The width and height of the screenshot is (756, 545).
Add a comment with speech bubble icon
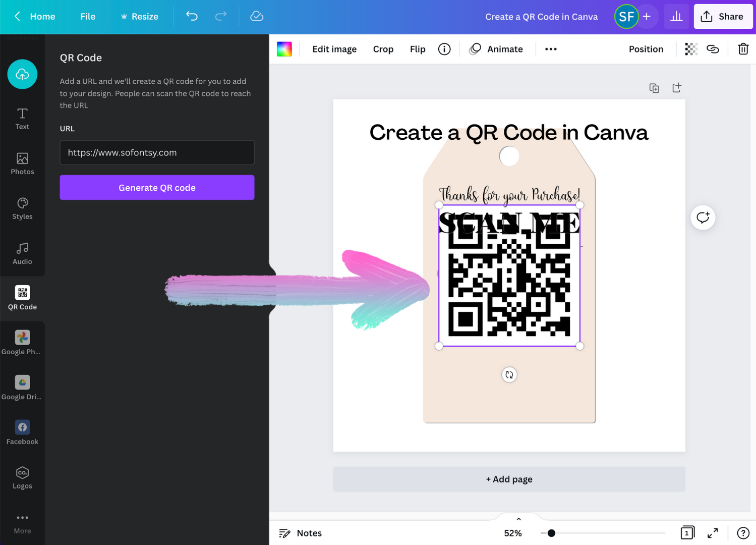pyautogui.click(x=703, y=217)
